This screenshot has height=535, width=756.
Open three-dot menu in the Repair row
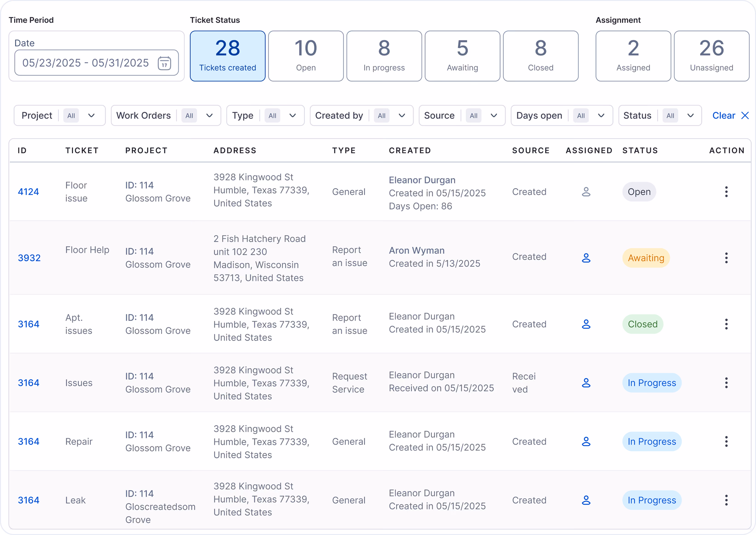[x=726, y=441]
